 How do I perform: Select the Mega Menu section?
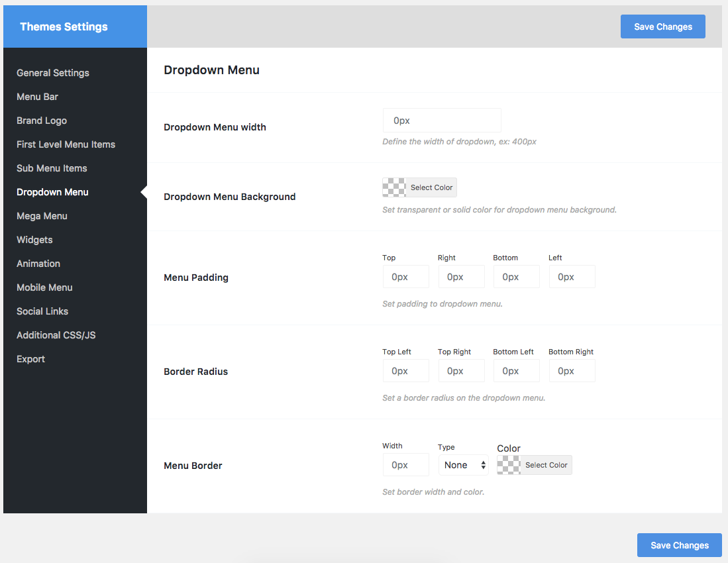point(42,216)
